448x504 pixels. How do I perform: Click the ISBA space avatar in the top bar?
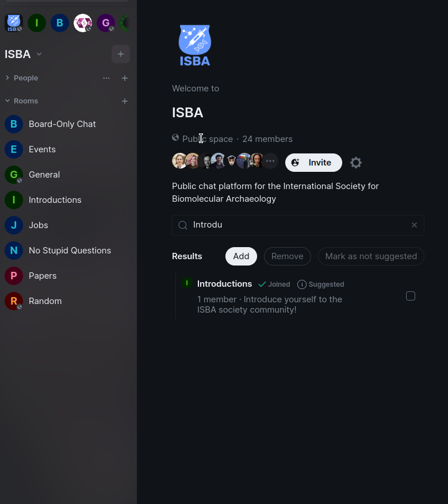13,23
